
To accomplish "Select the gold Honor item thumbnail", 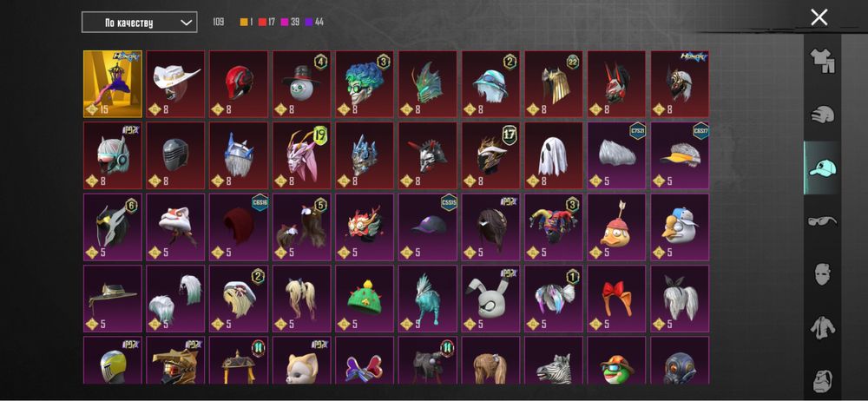I will click(113, 84).
